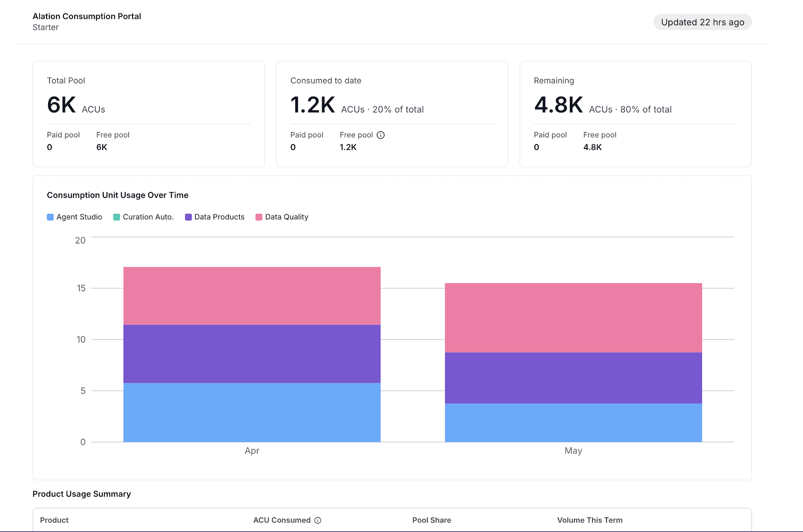This screenshot has width=803, height=532.
Task: Toggle the Data Products legend swatch
Action: click(188, 217)
